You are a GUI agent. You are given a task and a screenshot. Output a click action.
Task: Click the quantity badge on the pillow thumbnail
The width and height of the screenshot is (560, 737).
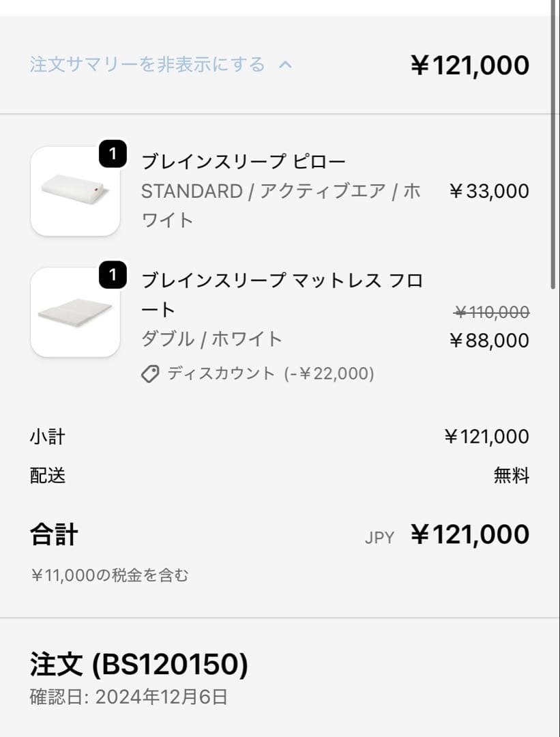113,154
